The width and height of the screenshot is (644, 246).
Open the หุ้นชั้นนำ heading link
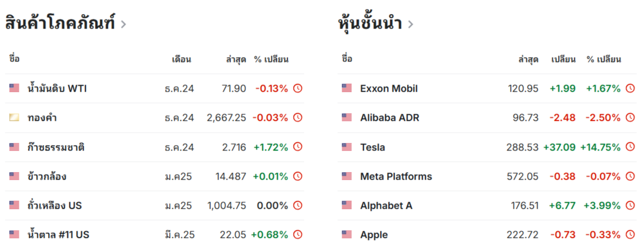(x=370, y=23)
